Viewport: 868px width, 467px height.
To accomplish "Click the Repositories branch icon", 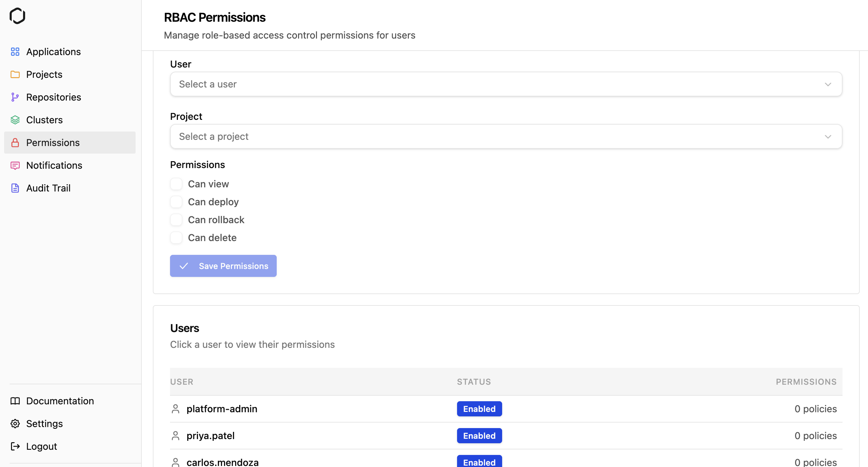I will pyautogui.click(x=15, y=97).
